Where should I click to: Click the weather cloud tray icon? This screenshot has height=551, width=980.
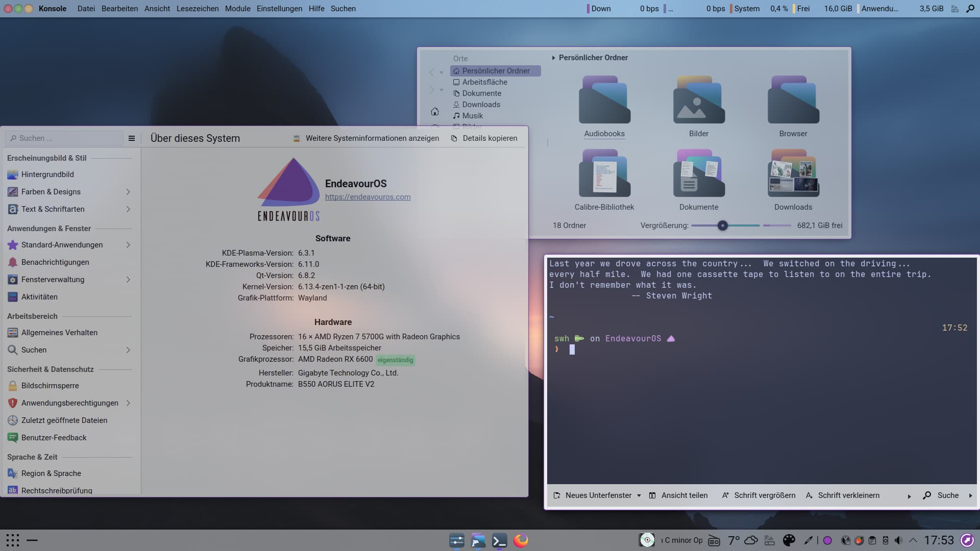(x=751, y=540)
